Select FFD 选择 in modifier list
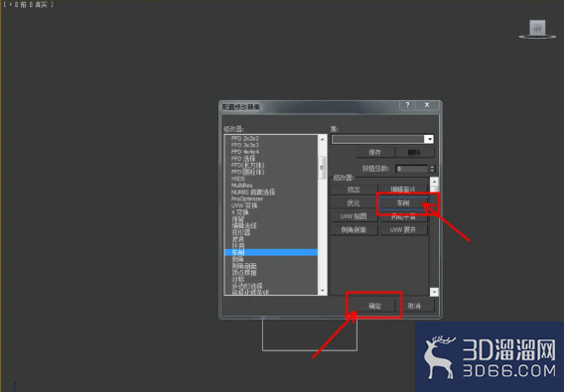Viewport: 564px width, 392px height. [243, 159]
